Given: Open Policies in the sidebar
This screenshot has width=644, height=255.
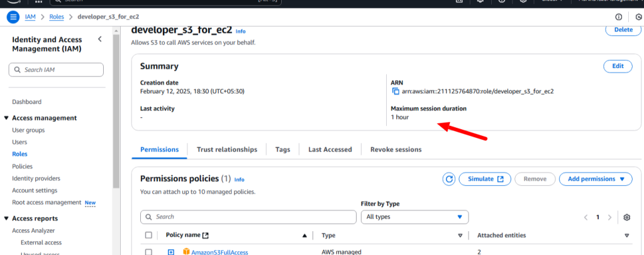Looking at the screenshot, I should pyautogui.click(x=22, y=166).
